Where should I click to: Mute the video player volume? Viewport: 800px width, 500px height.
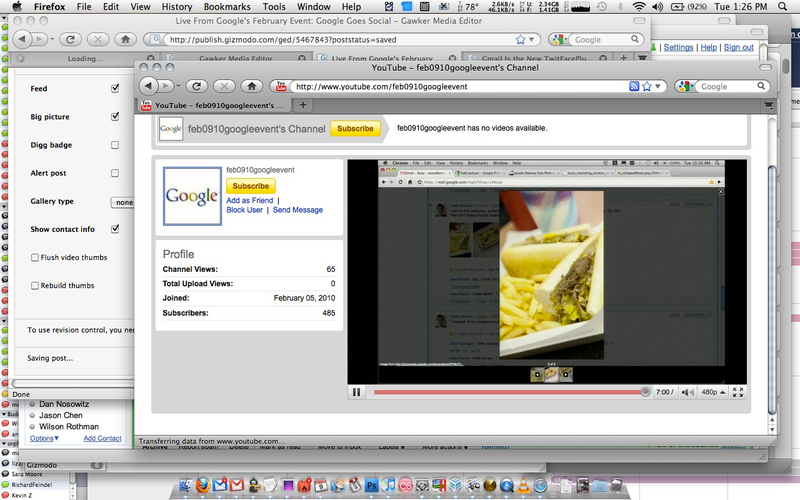coord(687,392)
